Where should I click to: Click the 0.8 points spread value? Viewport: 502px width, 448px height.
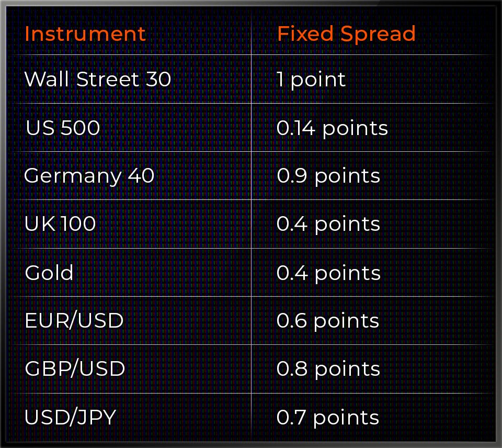pos(328,369)
